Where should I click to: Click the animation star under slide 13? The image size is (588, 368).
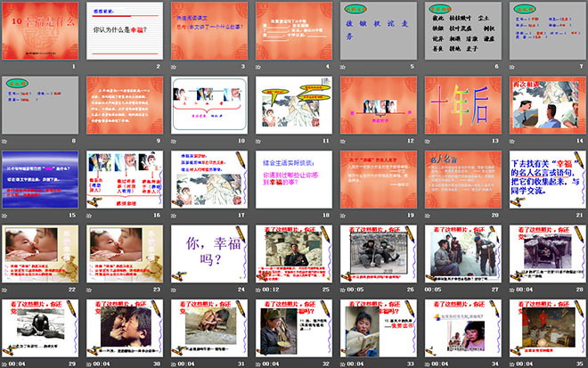(x=428, y=142)
